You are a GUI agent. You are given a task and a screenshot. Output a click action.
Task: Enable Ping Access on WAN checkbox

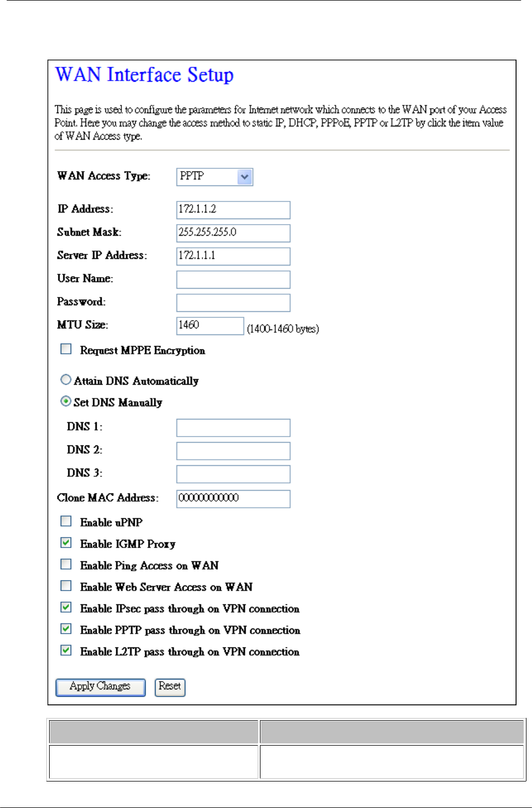(x=66, y=564)
